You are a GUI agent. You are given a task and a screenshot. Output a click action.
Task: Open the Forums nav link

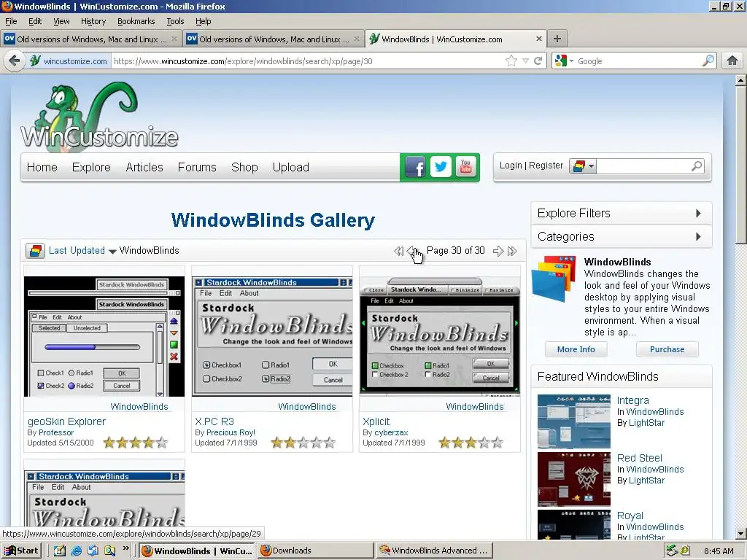[x=197, y=167]
